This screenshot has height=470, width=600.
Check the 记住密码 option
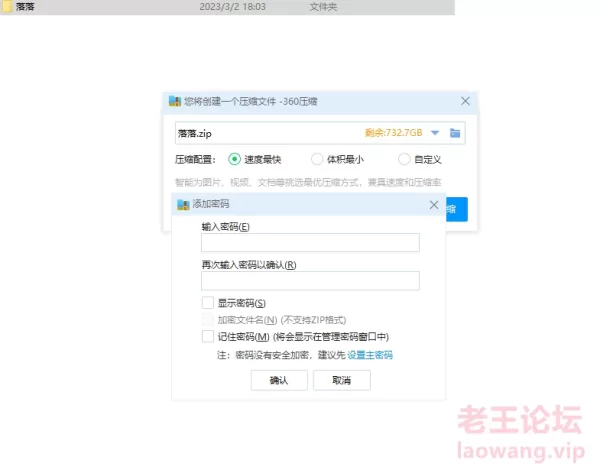(x=208, y=337)
